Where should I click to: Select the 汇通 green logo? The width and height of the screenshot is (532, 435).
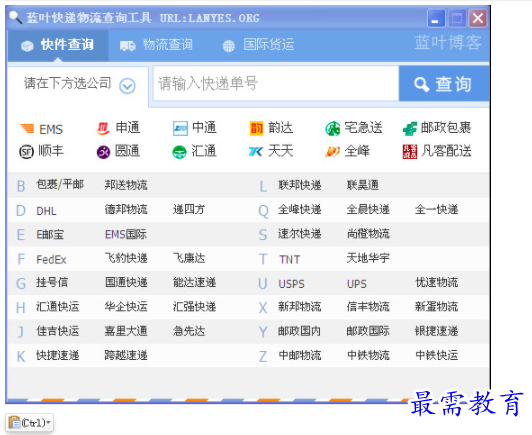pyautogui.click(x=179, y=152)
